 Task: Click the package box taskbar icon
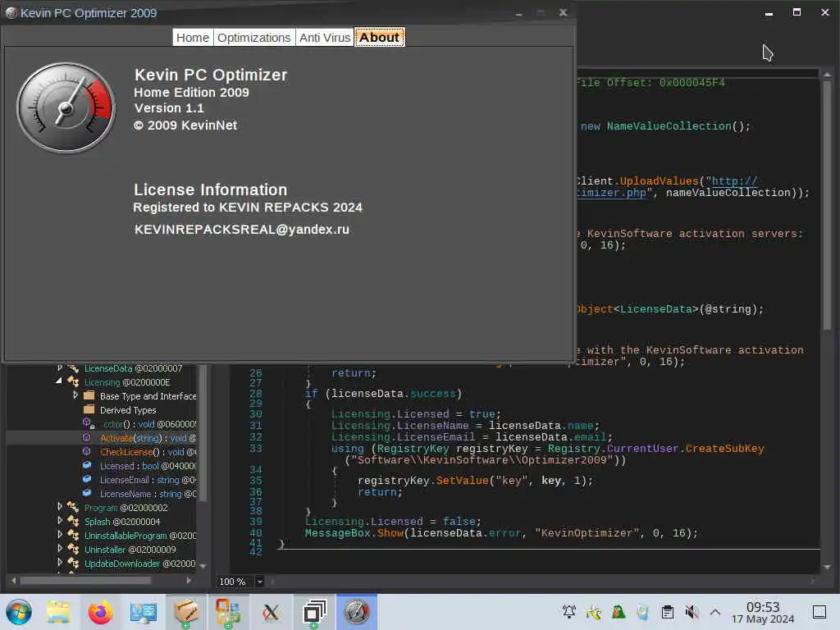185,612
